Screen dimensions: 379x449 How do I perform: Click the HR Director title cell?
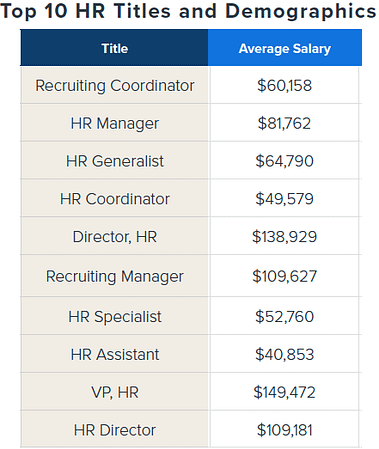tap(114, 429)
